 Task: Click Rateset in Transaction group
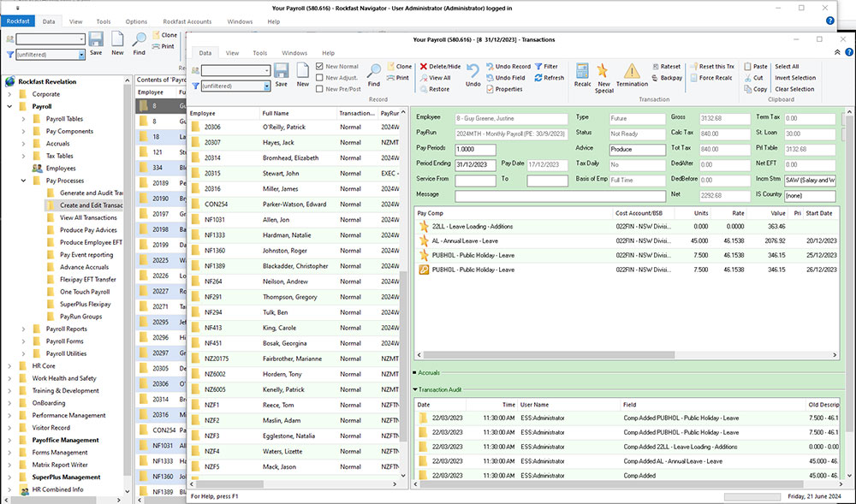point(666,67)
